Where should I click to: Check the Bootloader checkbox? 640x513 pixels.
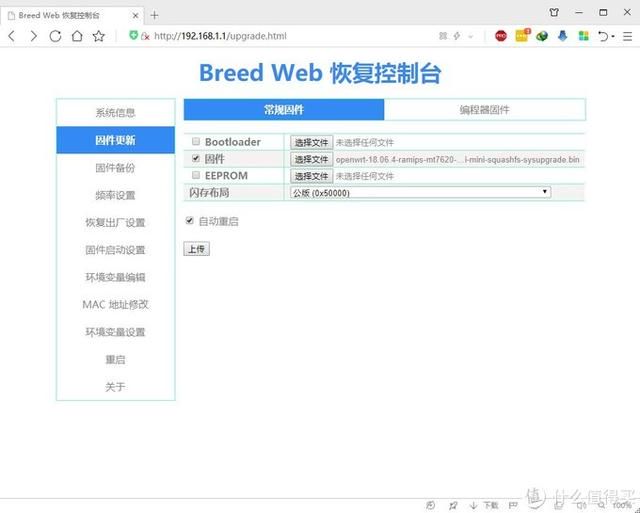(x=196, y=141)
